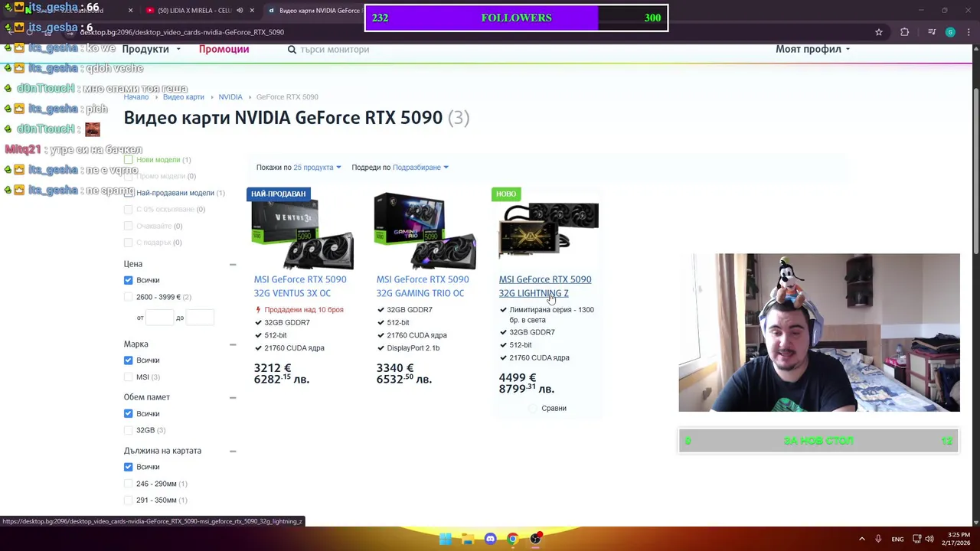Open the Windows Start button
The height and width of the screenshot is (551, 980).
446,539
